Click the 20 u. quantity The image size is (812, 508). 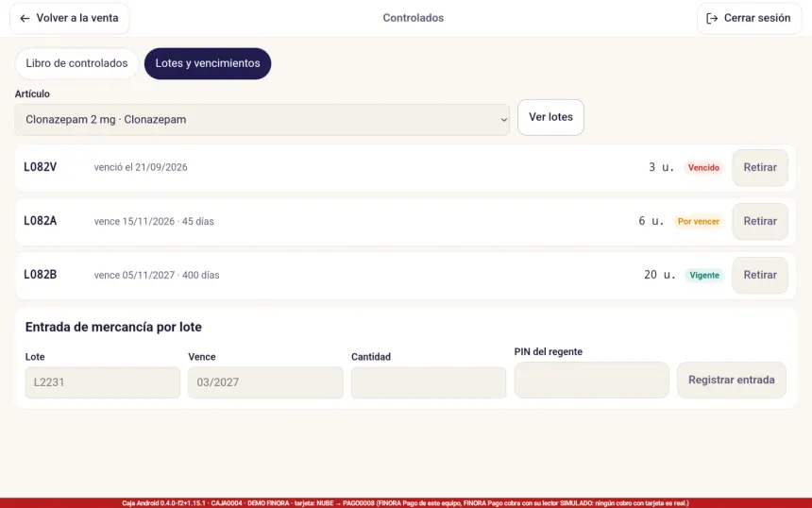click(660, 275)
